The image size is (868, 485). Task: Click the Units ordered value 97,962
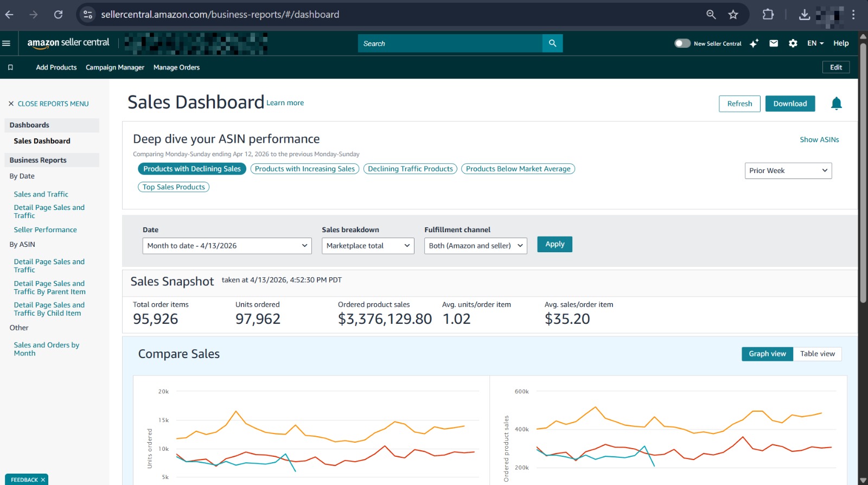258,319
